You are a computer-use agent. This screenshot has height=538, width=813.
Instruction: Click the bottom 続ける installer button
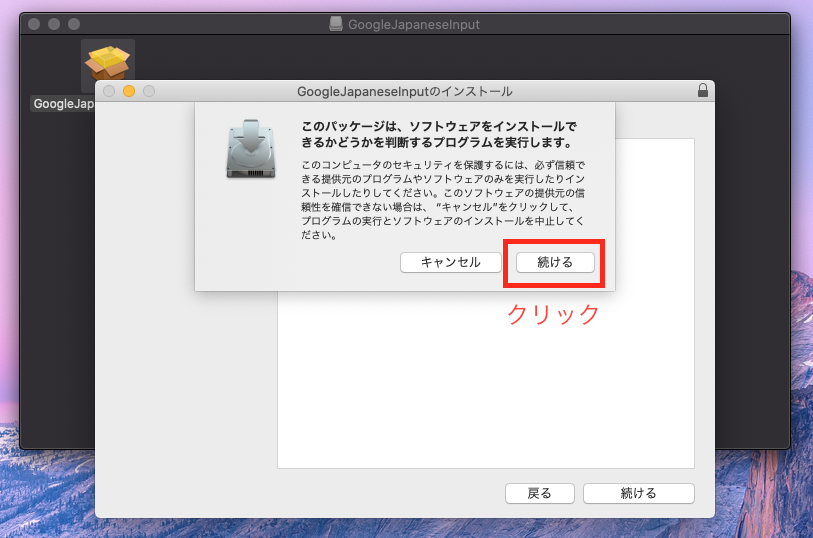tap(638, 493)
